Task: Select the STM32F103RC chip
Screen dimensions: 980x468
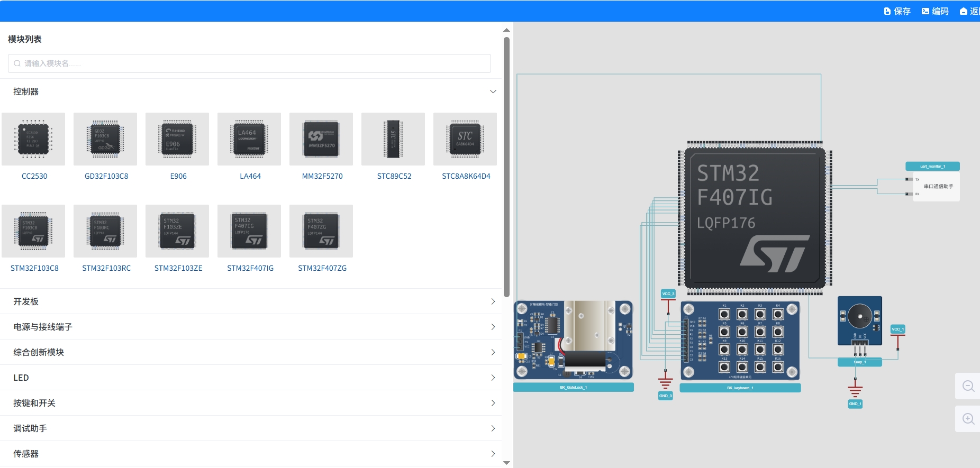Action: tap(105, 231)
